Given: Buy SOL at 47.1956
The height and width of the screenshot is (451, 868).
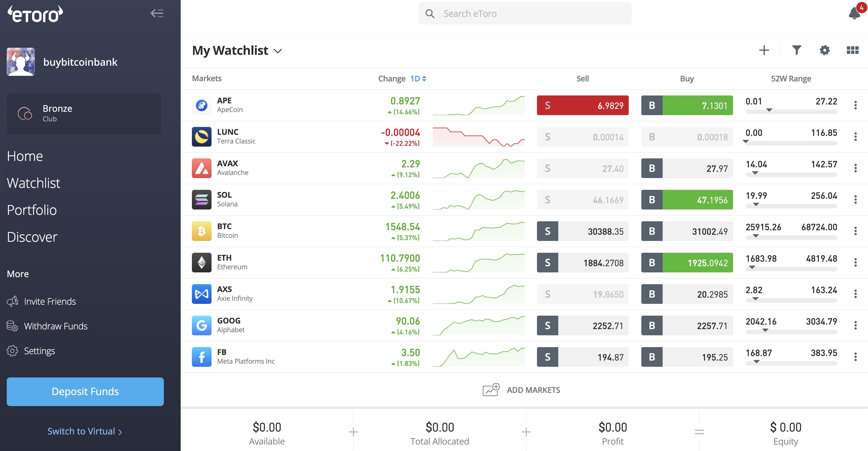Looking at the screenshot, I should coord(687,200).
